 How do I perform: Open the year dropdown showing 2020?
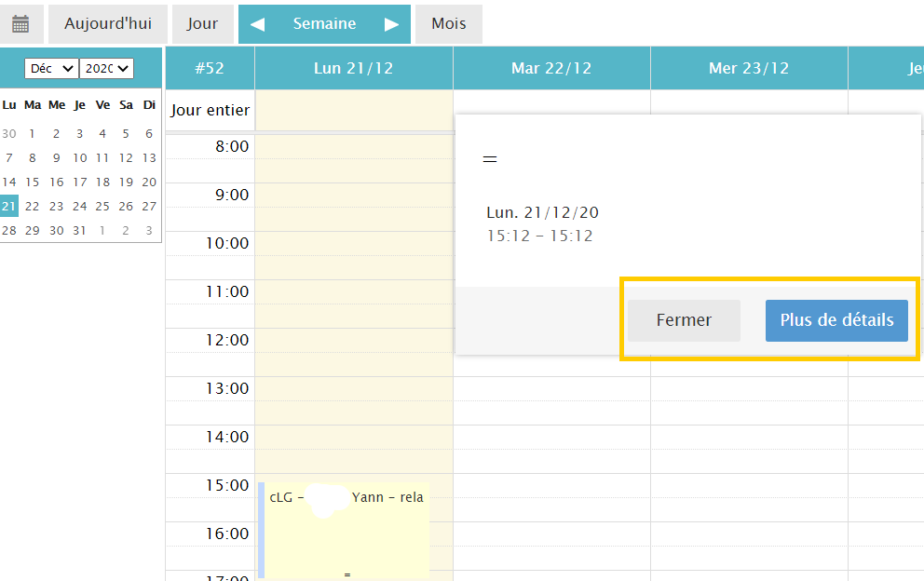(x=106, y=68)
